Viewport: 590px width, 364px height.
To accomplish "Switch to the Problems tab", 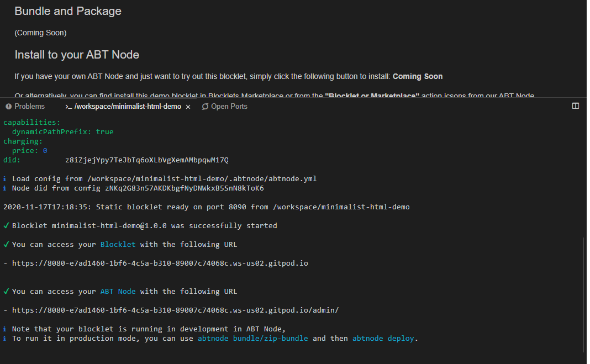I will click(x=29, y=106).
